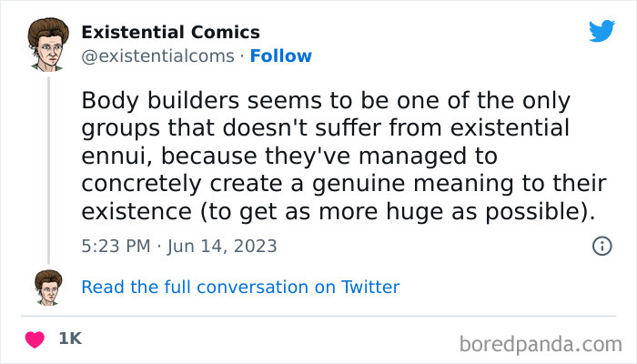Viewport: 637px width, 364px height.
Task: Follow the Existential Comics account
Action: click(280, 56)
